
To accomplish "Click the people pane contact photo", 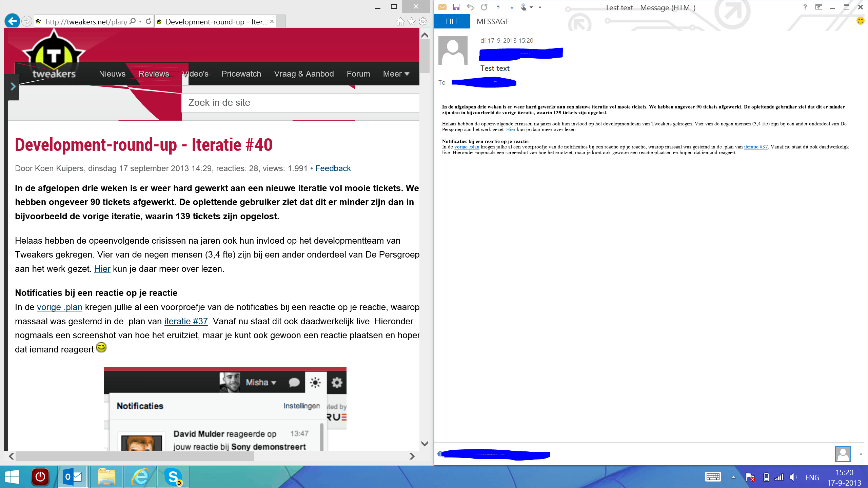I will [x=843, y=454].
